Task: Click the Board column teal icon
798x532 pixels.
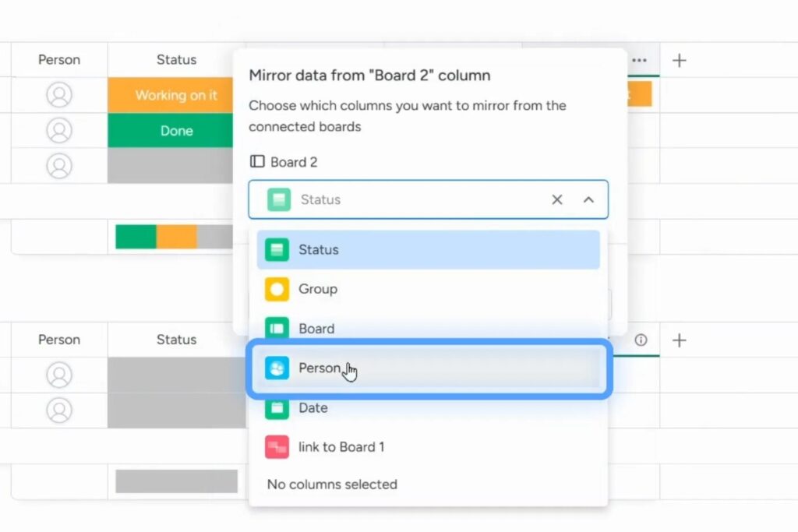Action: (278, 329)
